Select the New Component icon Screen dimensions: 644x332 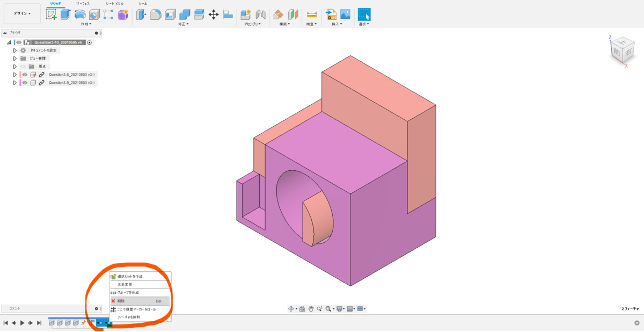(x=246, y=15)
